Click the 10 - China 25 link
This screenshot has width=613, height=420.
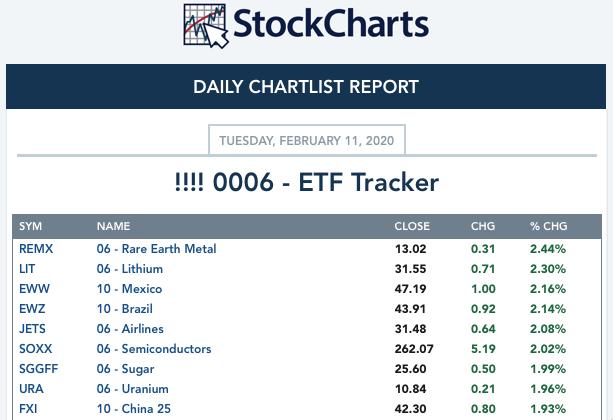pos(134,408)
